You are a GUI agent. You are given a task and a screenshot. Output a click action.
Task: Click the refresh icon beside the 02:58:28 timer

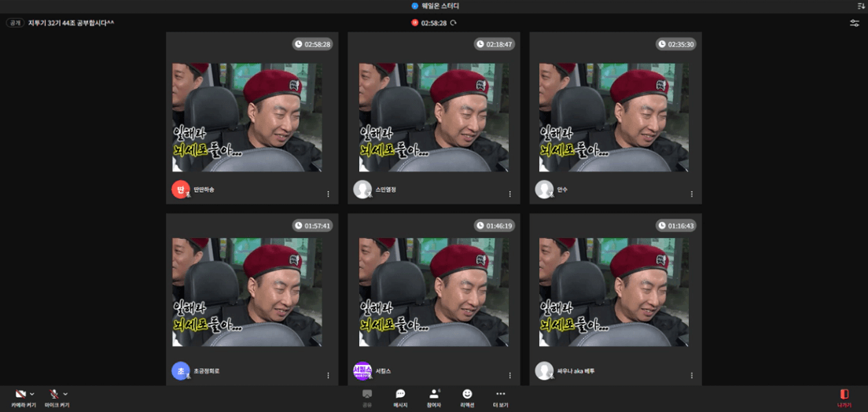tap(454, 23)
